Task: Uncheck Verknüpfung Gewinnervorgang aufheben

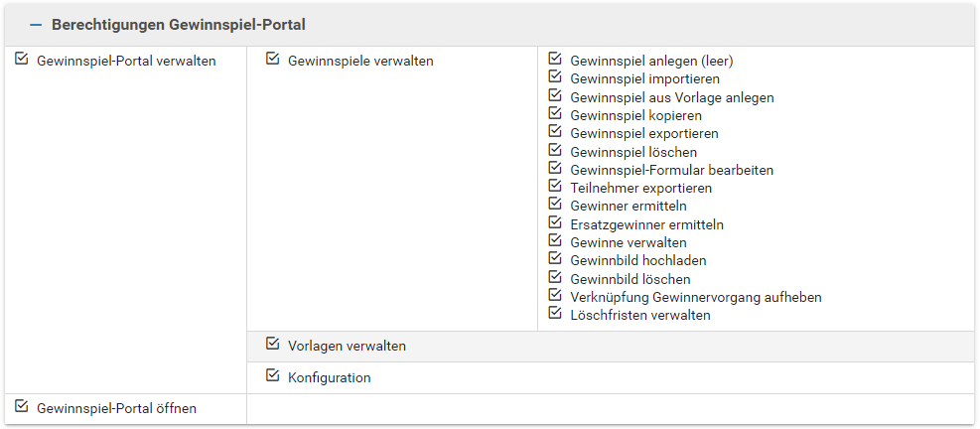Action: 555,296
